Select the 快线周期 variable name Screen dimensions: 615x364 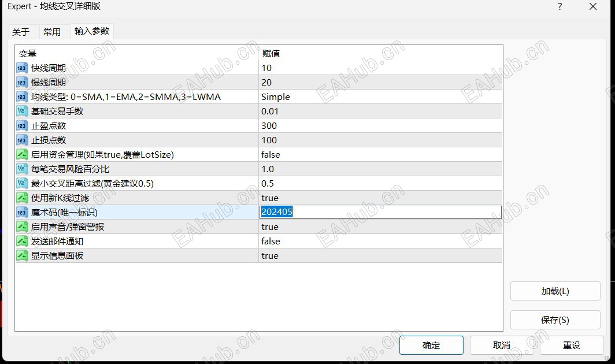(49, 68)
